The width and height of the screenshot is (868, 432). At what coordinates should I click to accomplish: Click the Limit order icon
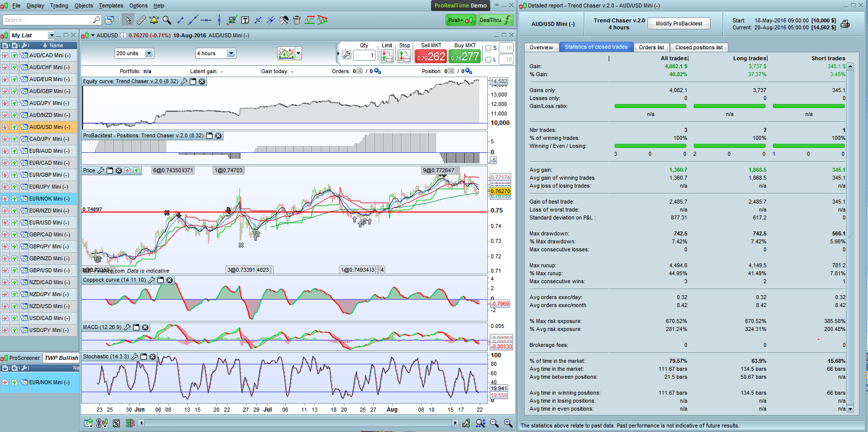tap(387, 56)
